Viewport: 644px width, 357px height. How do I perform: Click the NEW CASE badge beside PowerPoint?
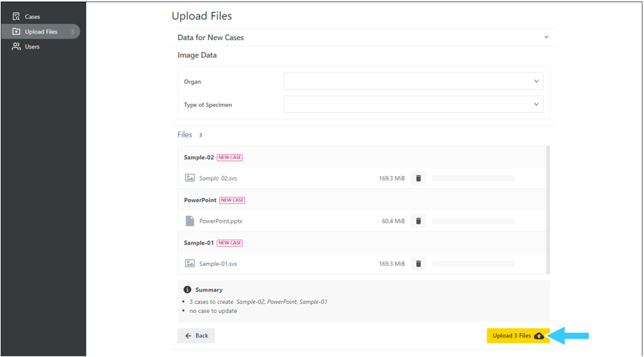tap(232, 200)
